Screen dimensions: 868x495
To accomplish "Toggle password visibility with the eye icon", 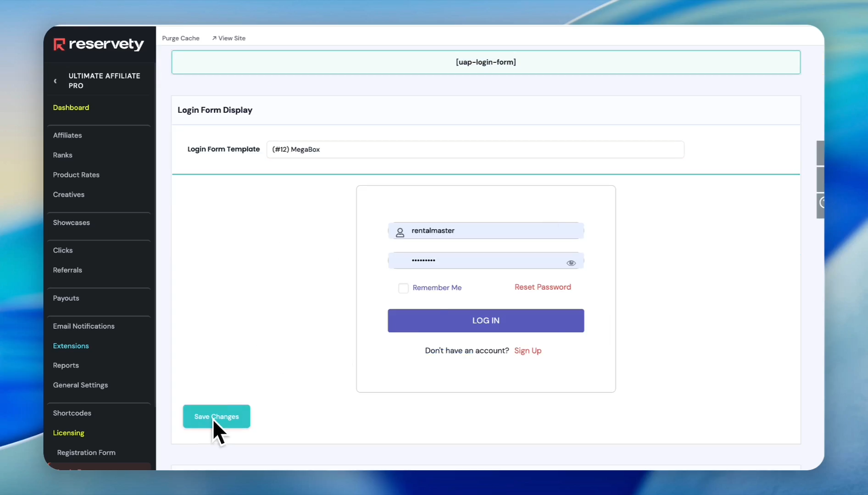I will click(571, 263).
